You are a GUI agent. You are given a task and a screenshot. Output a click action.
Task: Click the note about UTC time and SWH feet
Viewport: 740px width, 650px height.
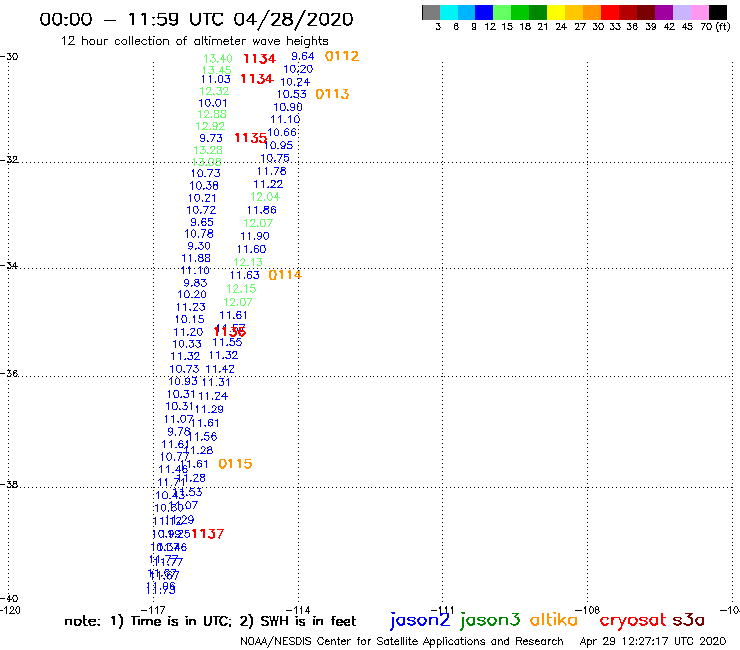coord(210,621)
